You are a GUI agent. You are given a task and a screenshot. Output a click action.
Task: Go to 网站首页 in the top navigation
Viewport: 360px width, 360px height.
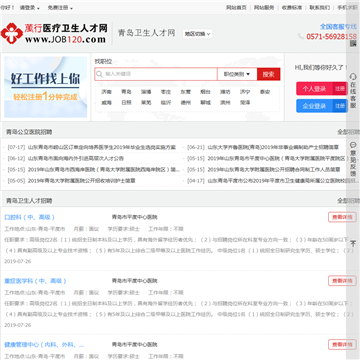click(236, 7)
